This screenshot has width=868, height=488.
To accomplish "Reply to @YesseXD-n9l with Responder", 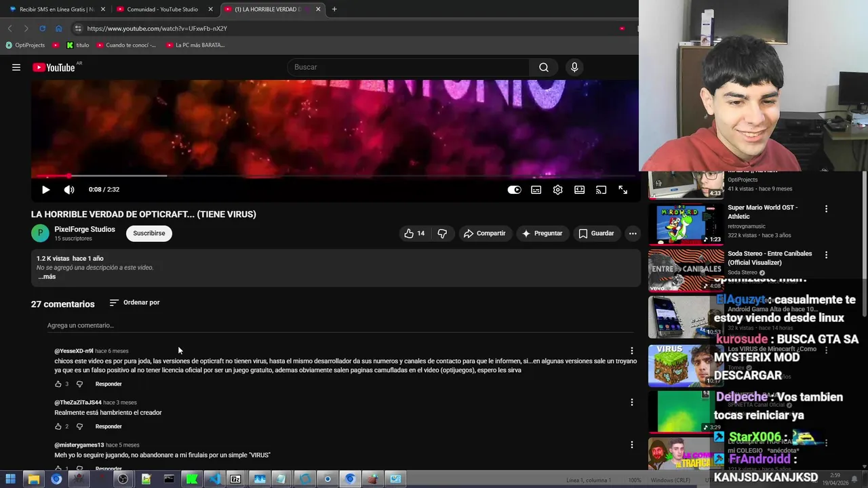I will 108,384.
